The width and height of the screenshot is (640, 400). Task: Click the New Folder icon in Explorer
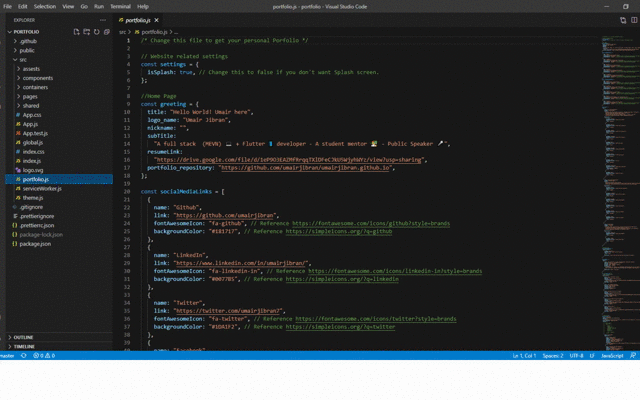click(87, 32)
